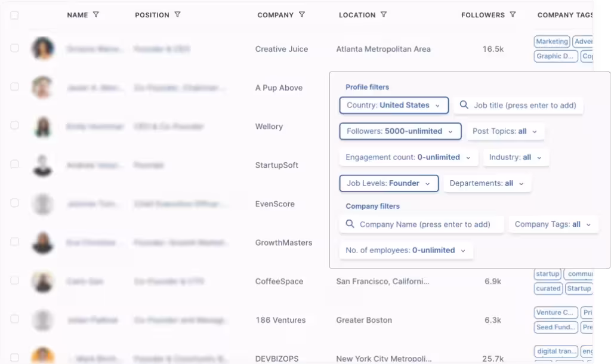The height and width of the screenshot is (364, 611).
Task: Click the Job title search magnifier icon
Action: pyautogui.click(x=464, y=106)
